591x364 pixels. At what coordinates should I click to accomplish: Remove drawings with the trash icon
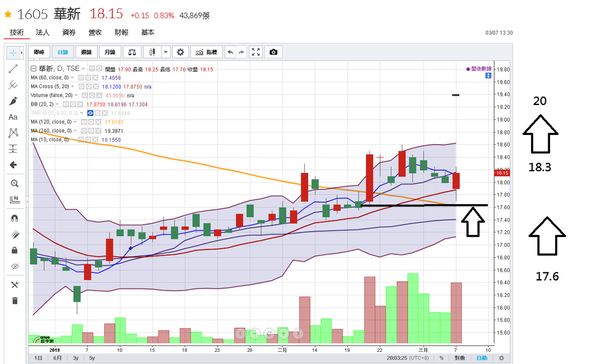coord(14,301)
